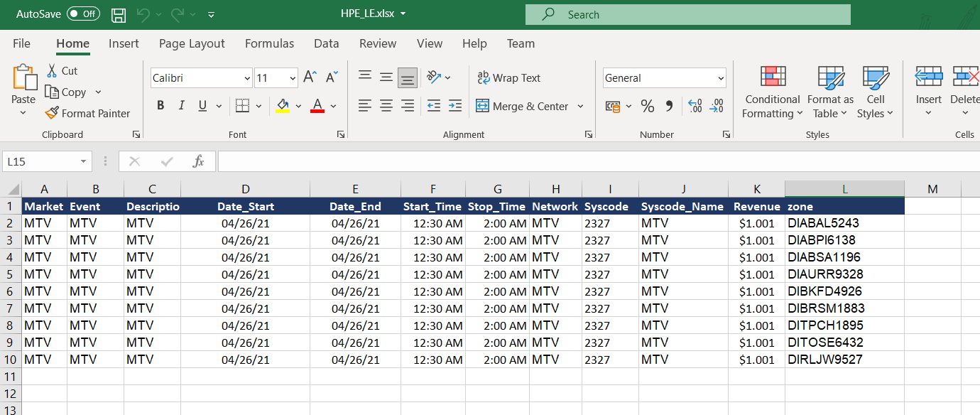Click Center horizontal alignment icon
This screenshot has height=415, width=980.
[x=386, y=106]
